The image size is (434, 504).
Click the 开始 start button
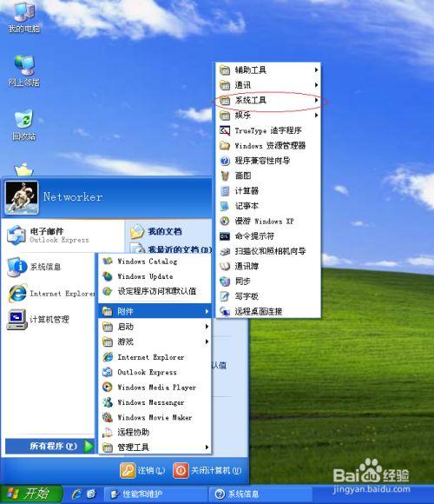point(31,494)
